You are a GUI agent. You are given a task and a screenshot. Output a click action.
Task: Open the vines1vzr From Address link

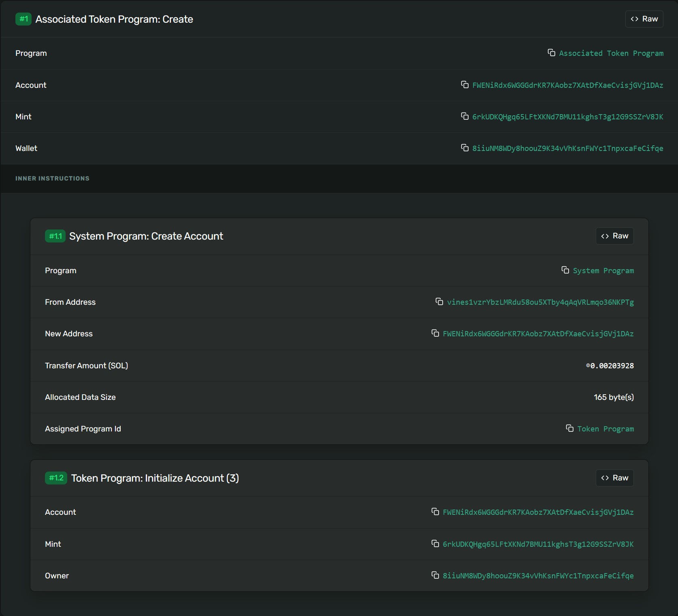540,302
